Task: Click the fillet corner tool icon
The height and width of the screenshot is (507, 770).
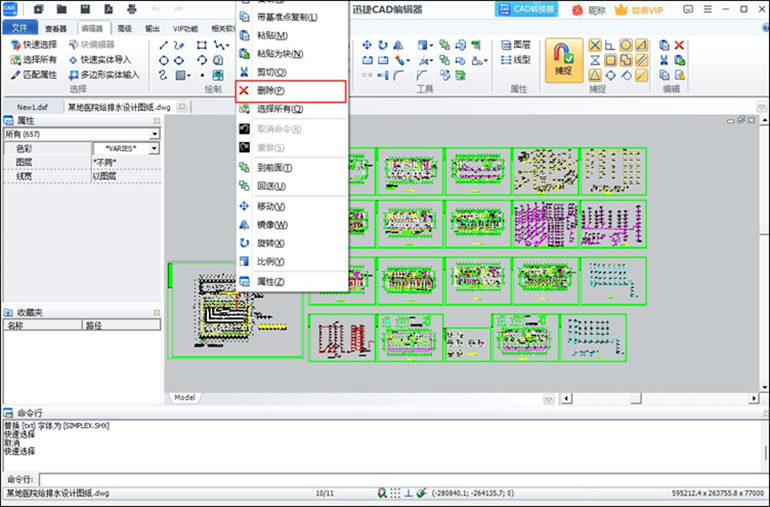Action: (398, 75)
